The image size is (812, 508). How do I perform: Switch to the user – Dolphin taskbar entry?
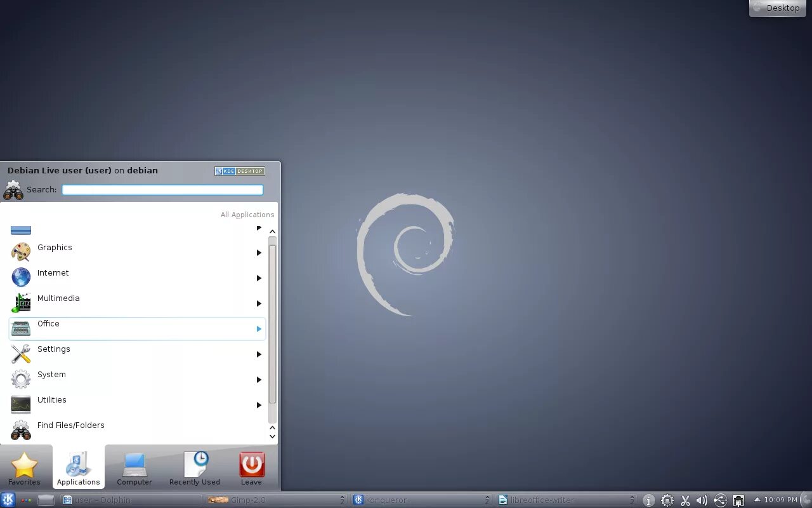click(x=131, y=500)
